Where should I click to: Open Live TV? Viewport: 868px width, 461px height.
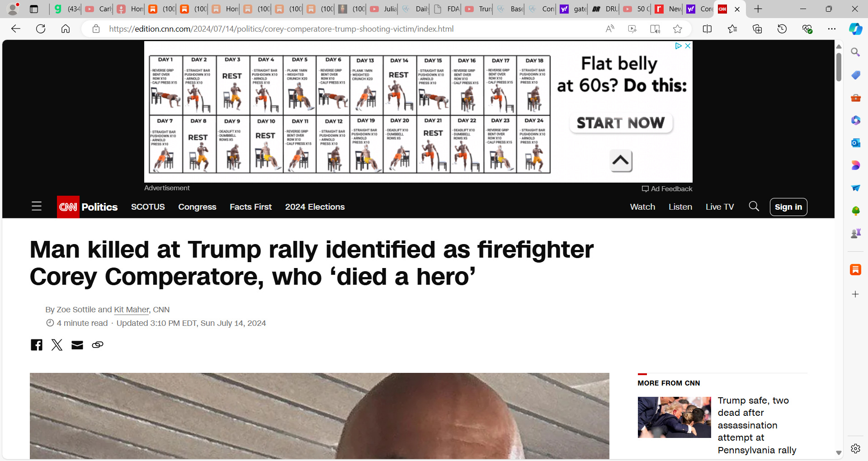tap(720, 207)
